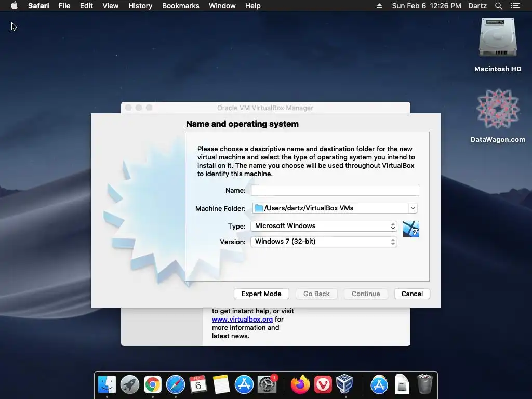Image resolution: width=532 pixels, height=399 pixels.
Task: Click the Go Back button
Action: tap(316, 294)
